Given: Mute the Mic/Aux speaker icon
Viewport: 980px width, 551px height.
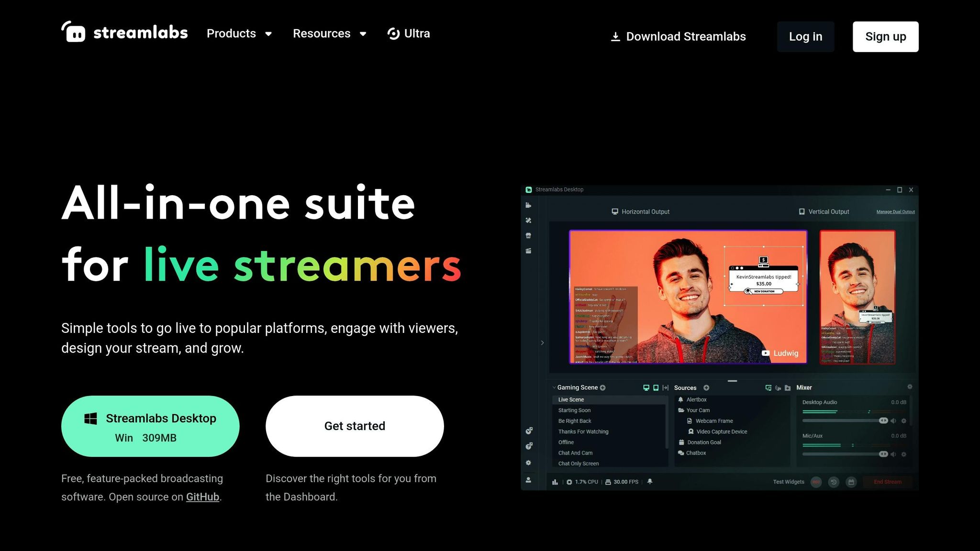Looking at the screenshot, I should [x=893, y=454].
